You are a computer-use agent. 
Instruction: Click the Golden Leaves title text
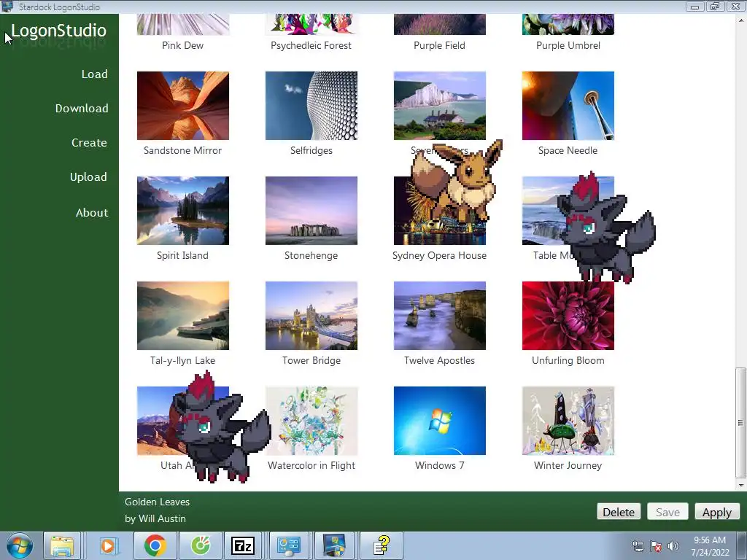point(158,502)
